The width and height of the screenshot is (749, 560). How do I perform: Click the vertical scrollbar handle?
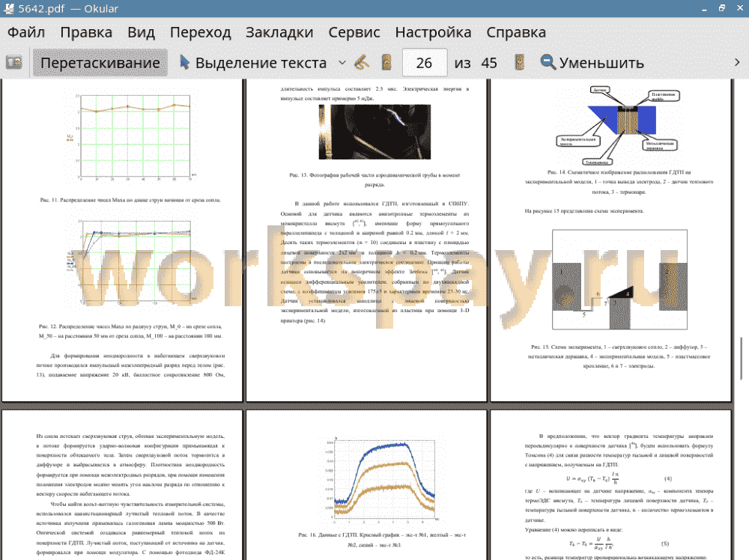pos(742,359)
